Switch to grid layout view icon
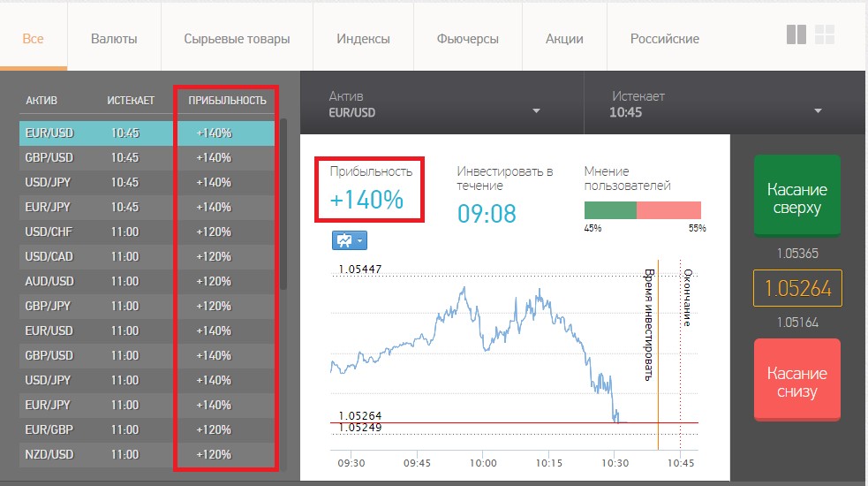The image size is (868, 486). click(825, 34)
